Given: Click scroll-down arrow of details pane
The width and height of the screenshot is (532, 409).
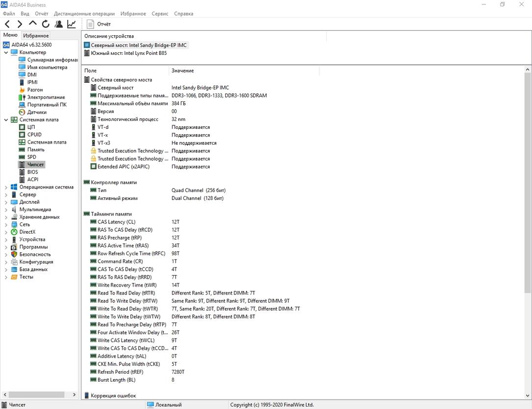Looking at the screenshot, I should click(527, 395).
